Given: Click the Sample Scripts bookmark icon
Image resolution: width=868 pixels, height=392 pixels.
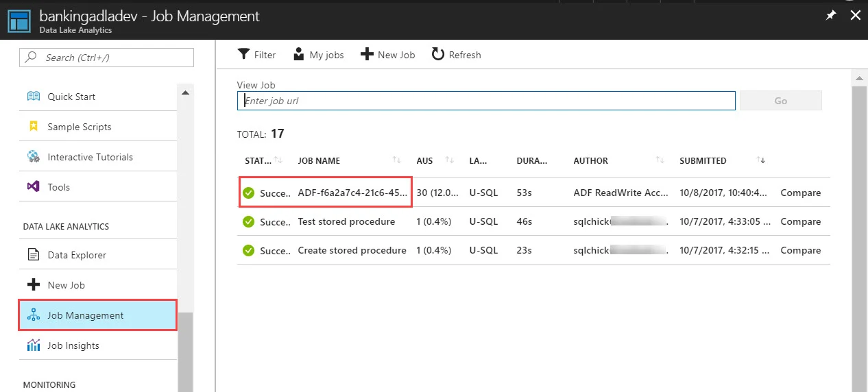Looking at the screenshot, I should [x=34, y=127].
